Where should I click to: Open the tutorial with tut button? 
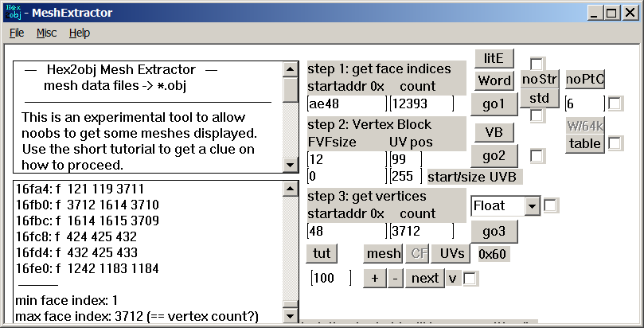(x=322, y=253)
